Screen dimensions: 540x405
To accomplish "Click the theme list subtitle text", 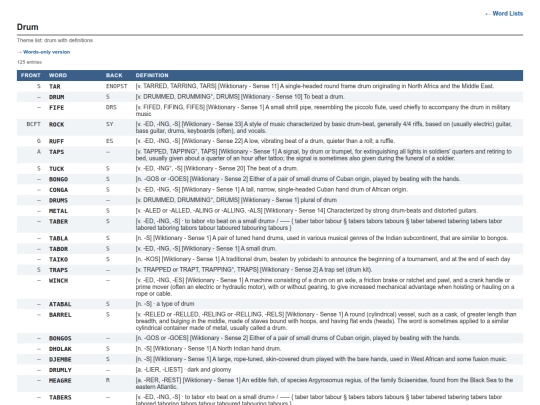I will 55,40.
